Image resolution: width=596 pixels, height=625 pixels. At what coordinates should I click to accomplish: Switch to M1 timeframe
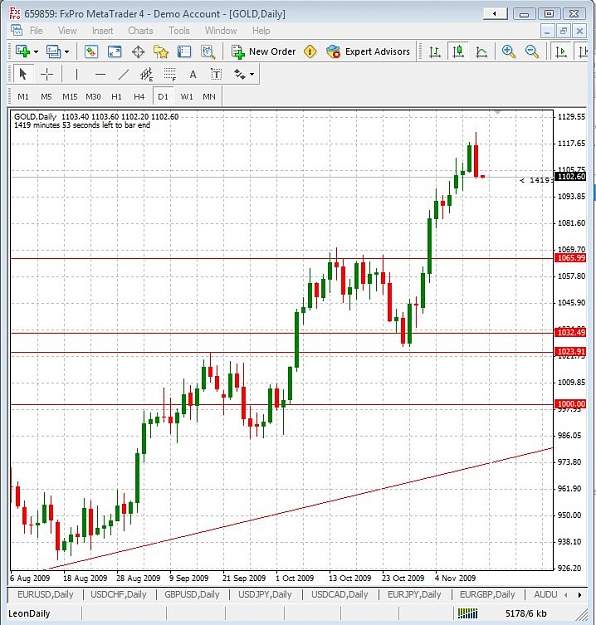click(x=23, y=97)
